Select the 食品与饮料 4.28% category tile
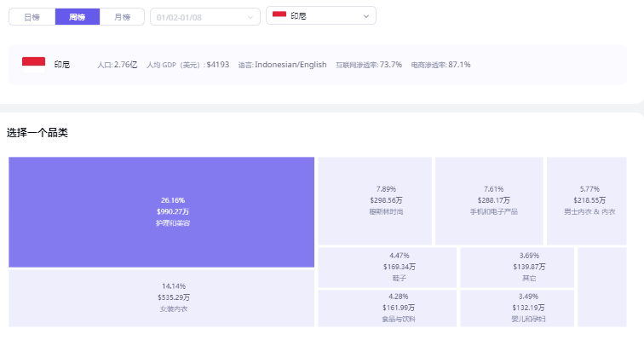Screen dimensions: 644x340 point(388,308)
